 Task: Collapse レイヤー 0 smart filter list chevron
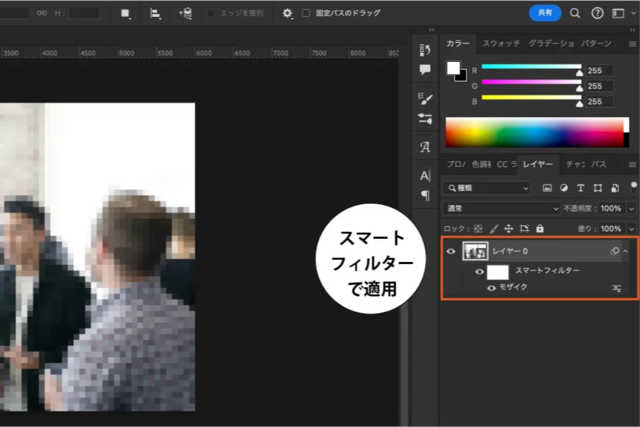[x=625, y=251]
